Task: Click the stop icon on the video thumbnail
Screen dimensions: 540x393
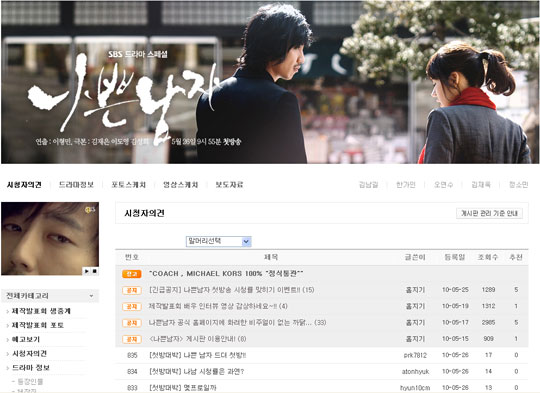Action: (94, 271)
